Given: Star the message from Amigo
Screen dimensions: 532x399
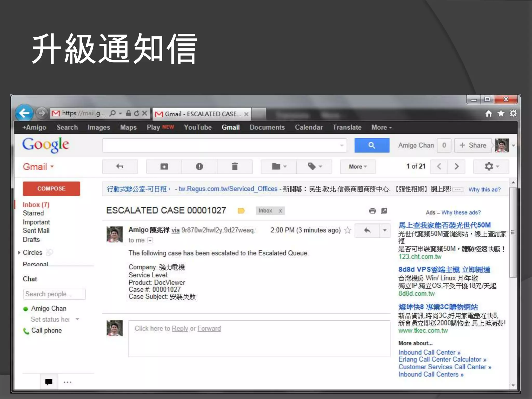Looking at the screenshot, I should 348,230.
